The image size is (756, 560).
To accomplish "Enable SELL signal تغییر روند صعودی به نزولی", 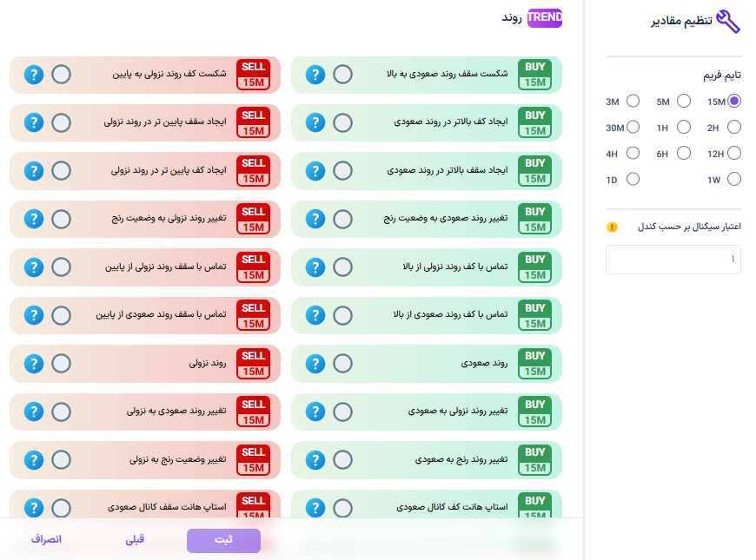I will pos(61,412).
